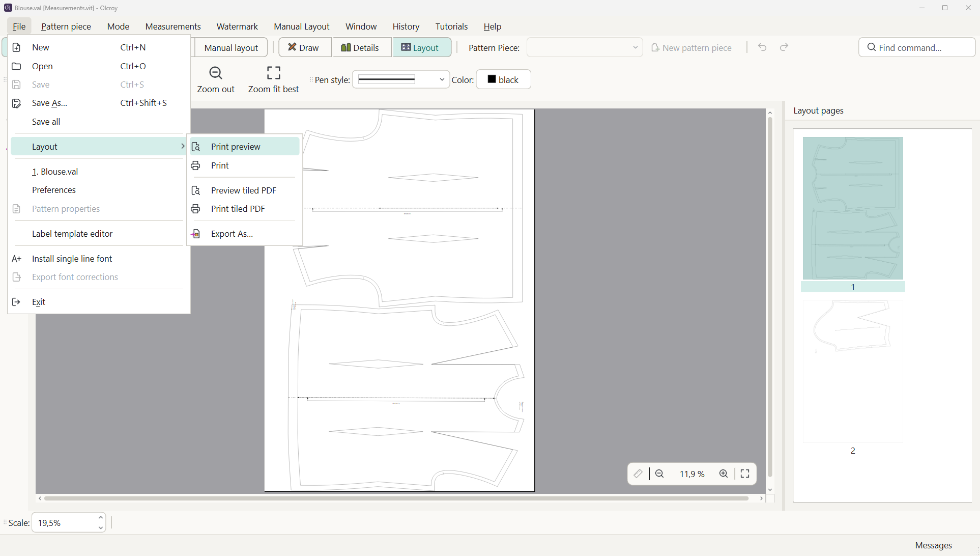
Task: Click the Find command search field
Action: coord(917,47)
